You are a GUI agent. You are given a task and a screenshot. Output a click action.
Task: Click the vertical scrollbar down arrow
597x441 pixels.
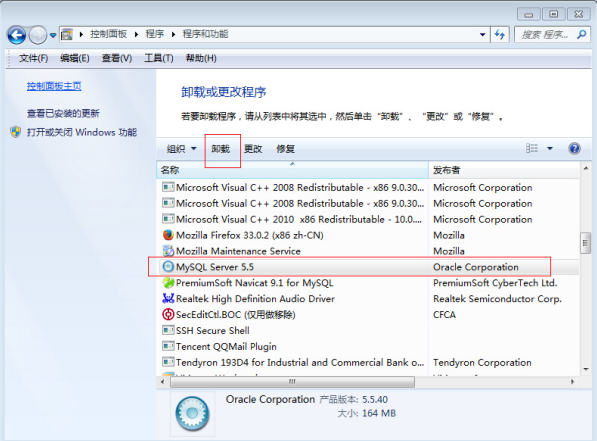click(586, 369)
